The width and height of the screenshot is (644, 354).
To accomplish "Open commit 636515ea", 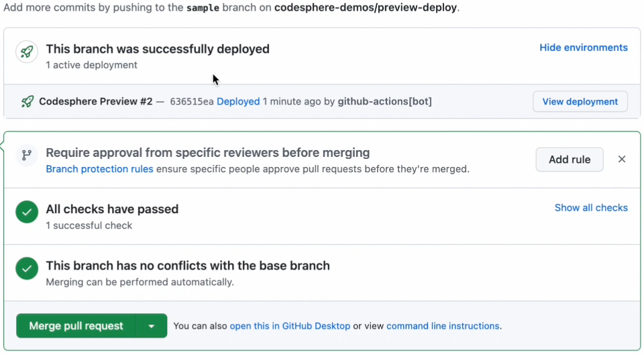I will click(191, 102).
